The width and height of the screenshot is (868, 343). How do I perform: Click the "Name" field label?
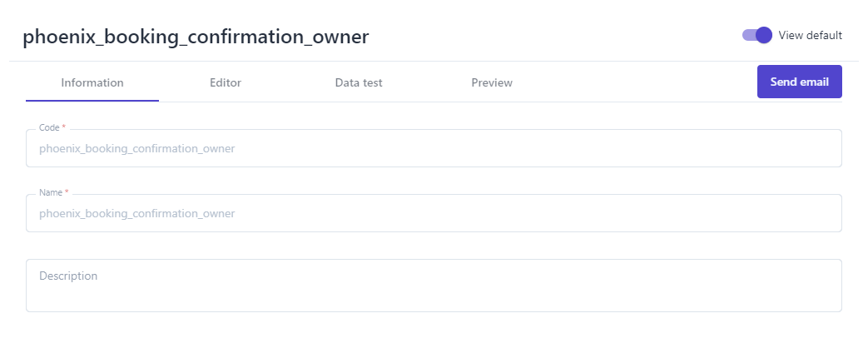(50, 192)
